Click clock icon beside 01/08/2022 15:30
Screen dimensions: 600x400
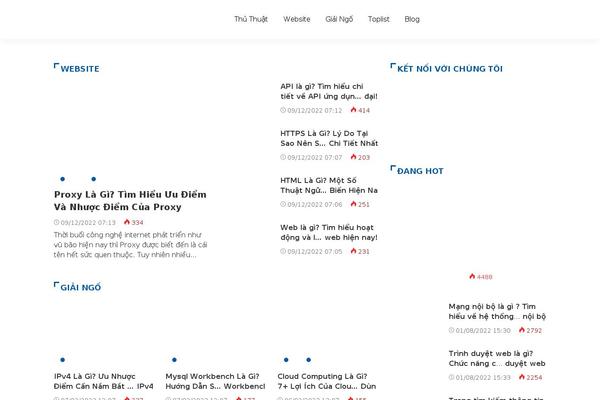451,330
